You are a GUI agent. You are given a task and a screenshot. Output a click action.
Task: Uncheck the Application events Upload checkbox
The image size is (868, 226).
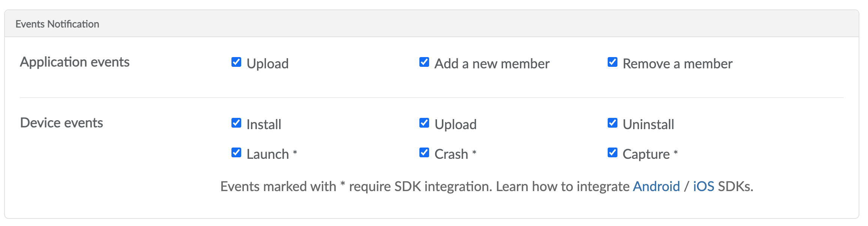pyautogui.click(x=236, y=62)
